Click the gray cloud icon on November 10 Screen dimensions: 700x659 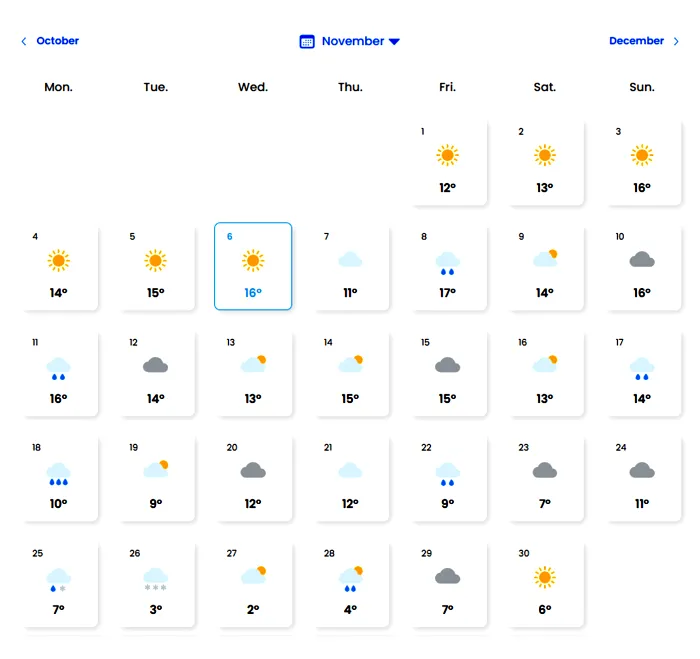(x=642, y=259)
